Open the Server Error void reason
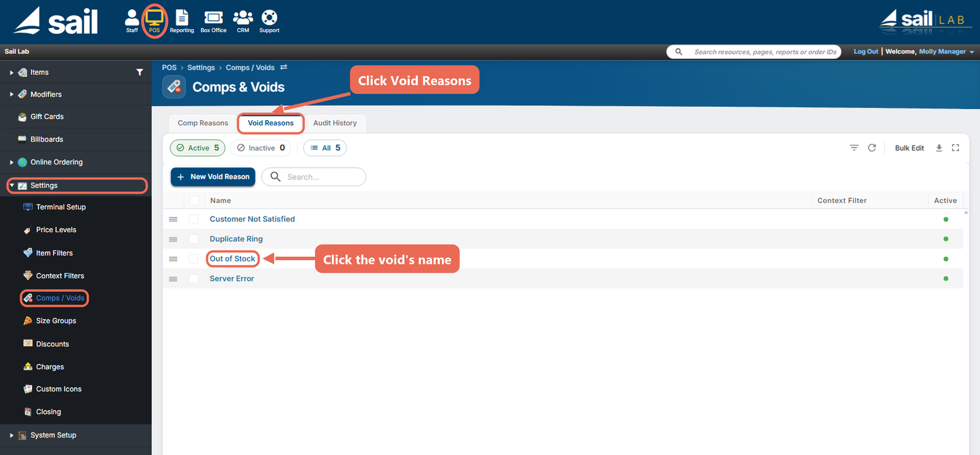Image resolution: width=980 pixels, height=455 pixels. click(x=232, y=279)
